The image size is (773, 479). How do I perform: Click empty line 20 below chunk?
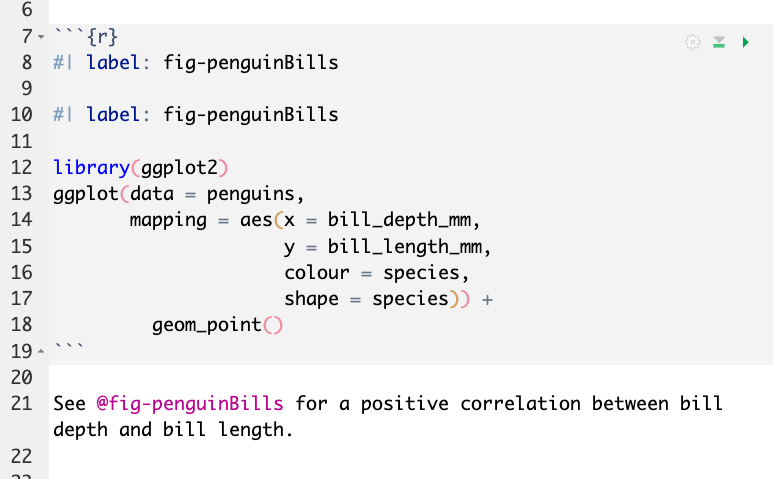tap(300, 377)
